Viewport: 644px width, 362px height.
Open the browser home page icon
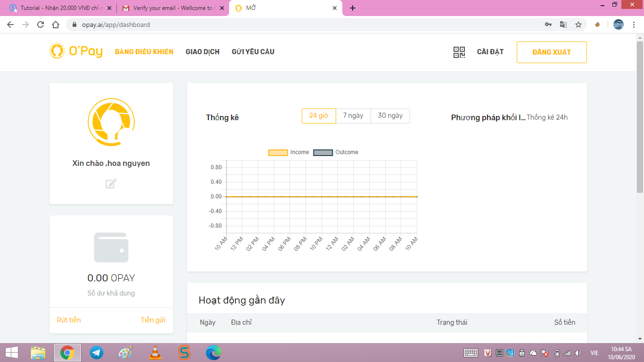56,25
